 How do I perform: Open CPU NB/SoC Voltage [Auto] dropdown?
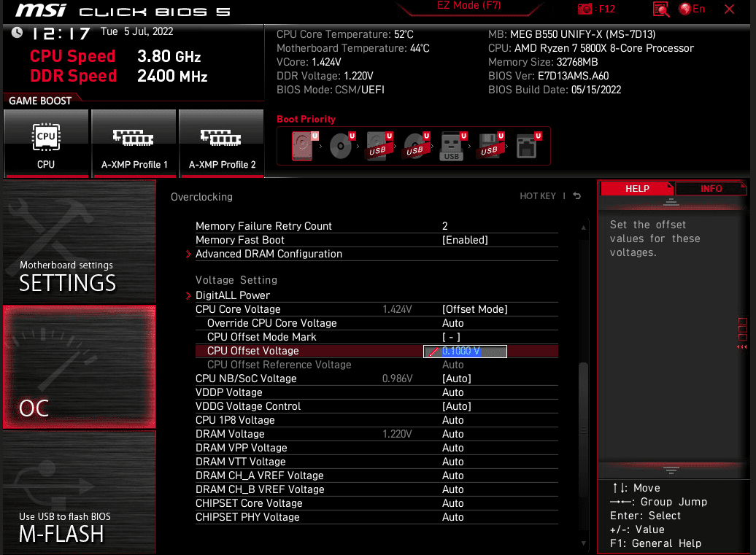point(457,379)
